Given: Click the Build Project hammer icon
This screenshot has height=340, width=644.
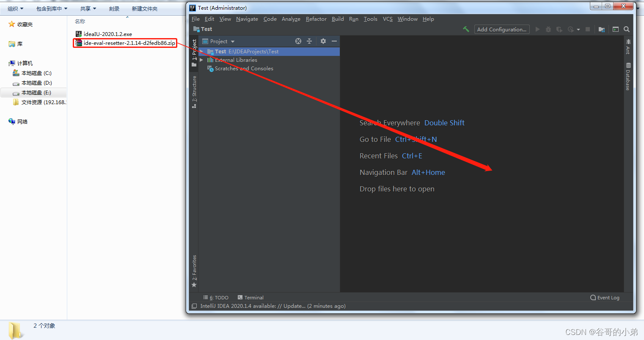Looking at the screenshot, I should click(466, 29).
